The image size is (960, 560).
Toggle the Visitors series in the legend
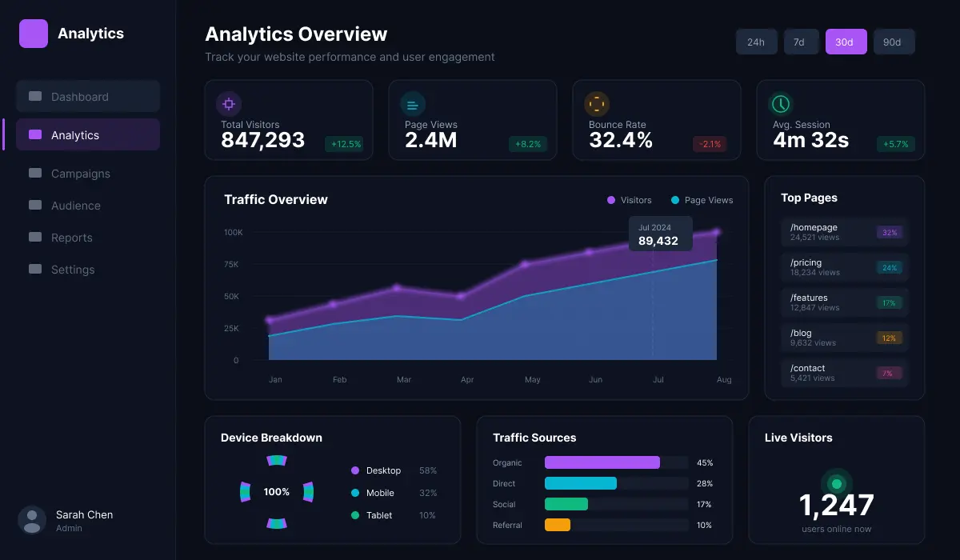[x=629, y=200]
